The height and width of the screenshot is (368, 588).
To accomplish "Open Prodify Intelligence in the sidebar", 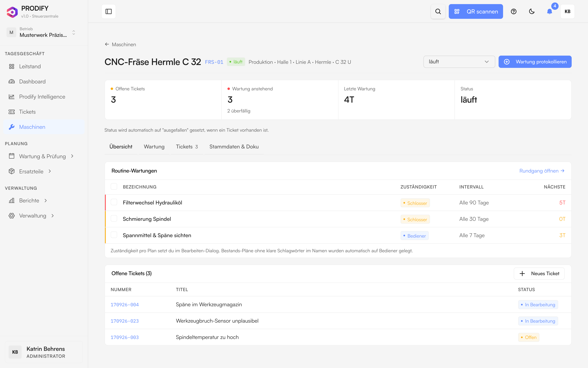I will [44, 97].
